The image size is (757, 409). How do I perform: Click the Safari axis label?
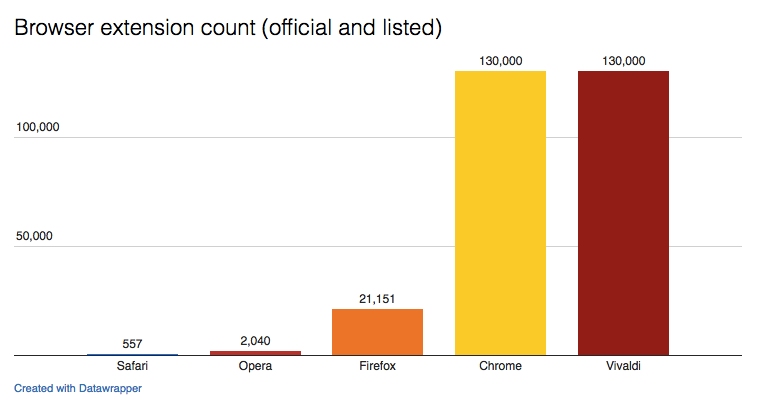(x=132, y=366)
